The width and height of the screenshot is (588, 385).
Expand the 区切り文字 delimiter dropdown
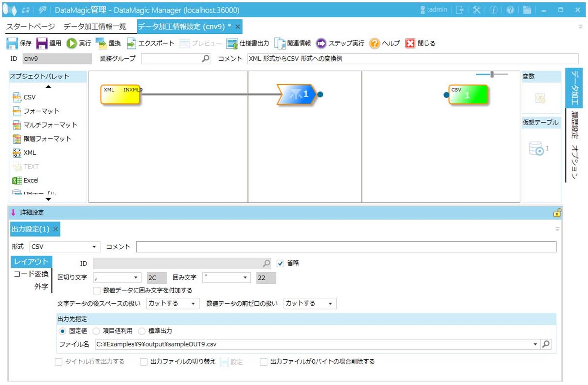[x=136, y=278]
